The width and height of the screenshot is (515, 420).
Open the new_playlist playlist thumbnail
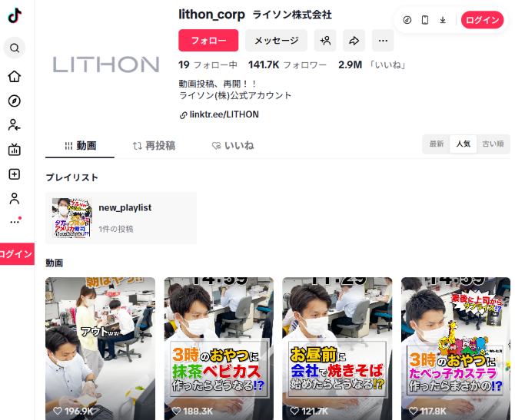72,218
